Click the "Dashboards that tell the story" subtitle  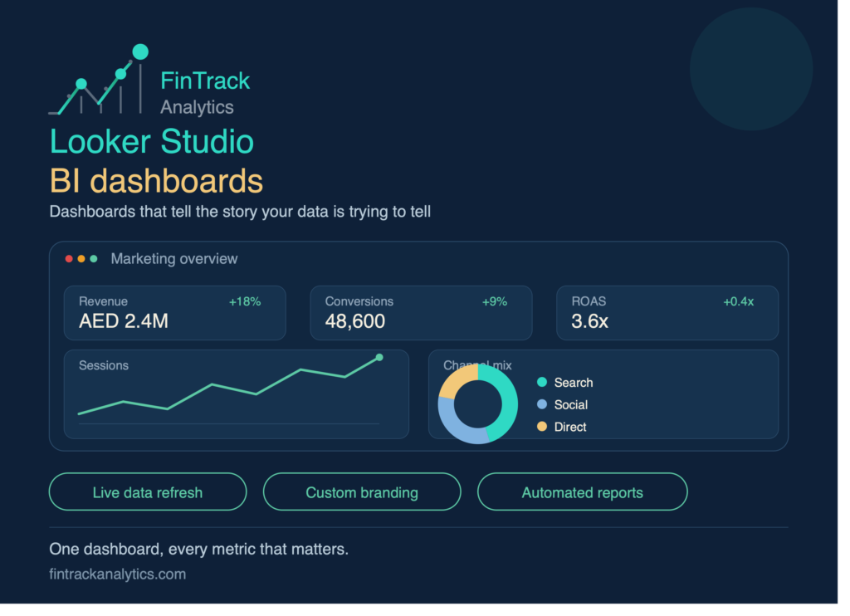click(240, 212)
